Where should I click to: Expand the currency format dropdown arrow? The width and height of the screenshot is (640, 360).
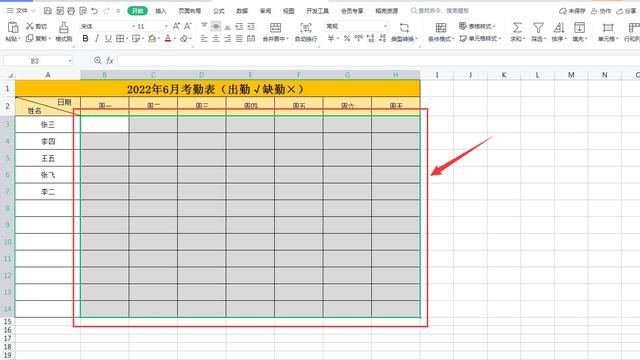[x=338, y=39]
